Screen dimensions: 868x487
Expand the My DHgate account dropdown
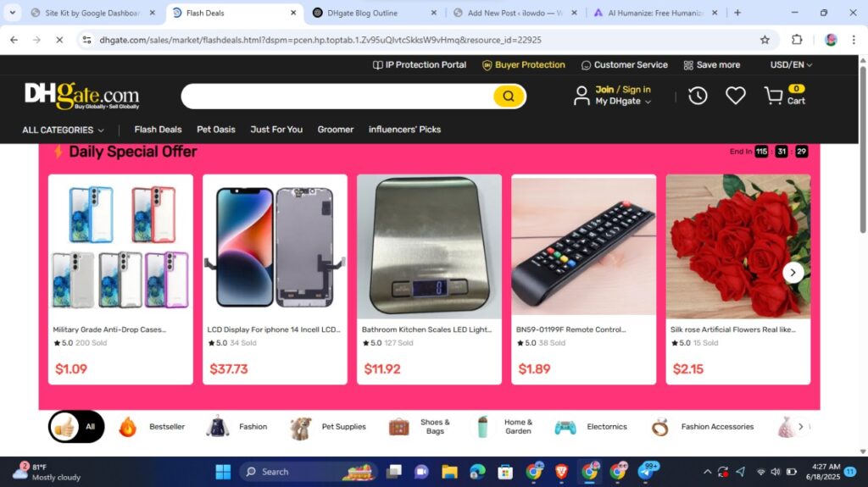coord(623,102)
